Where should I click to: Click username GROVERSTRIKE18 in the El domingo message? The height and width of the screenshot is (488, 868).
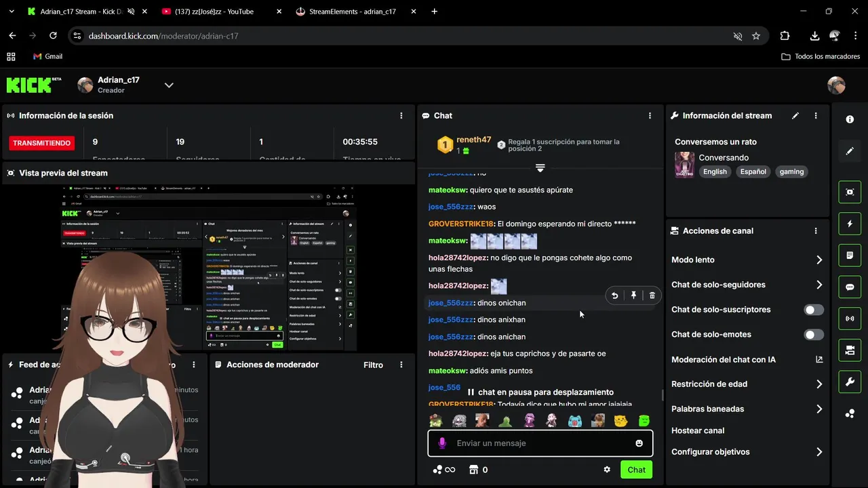coord(461,224)
